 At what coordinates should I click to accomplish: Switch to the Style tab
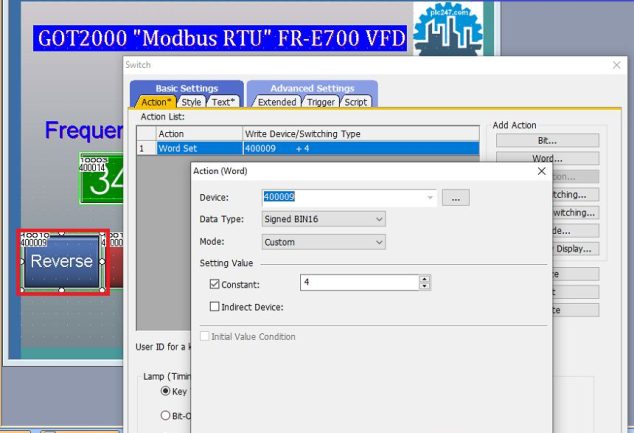[x=191, y=102]
